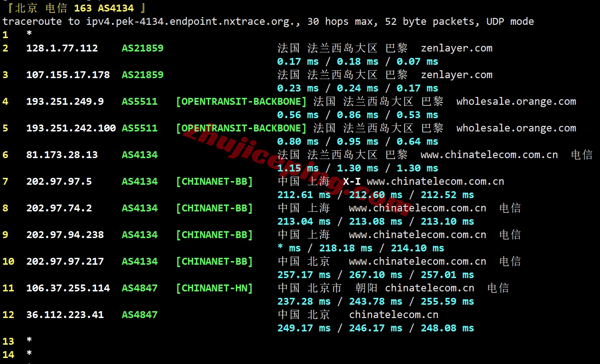Click the text 'UDP mode'

click(510, 22)
